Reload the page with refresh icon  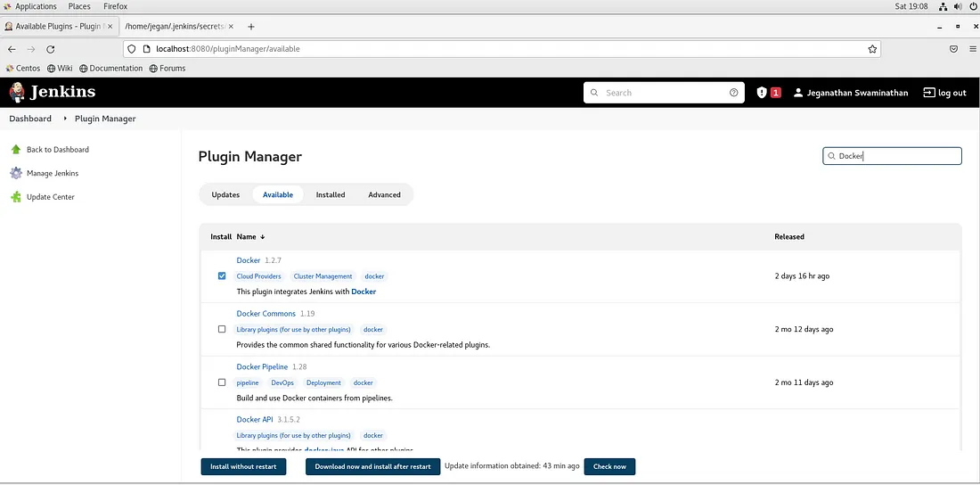51,49
